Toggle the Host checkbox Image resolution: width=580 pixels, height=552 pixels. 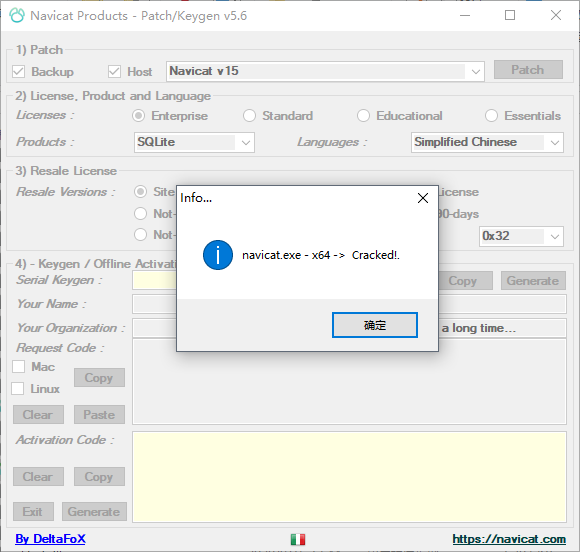(114, 71)
